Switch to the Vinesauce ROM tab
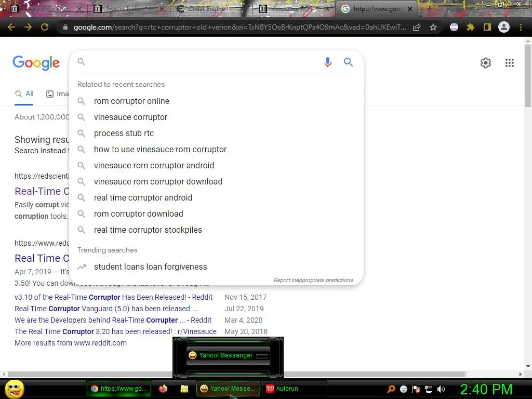This screenshot has height=399, width=532. (294, 9)
